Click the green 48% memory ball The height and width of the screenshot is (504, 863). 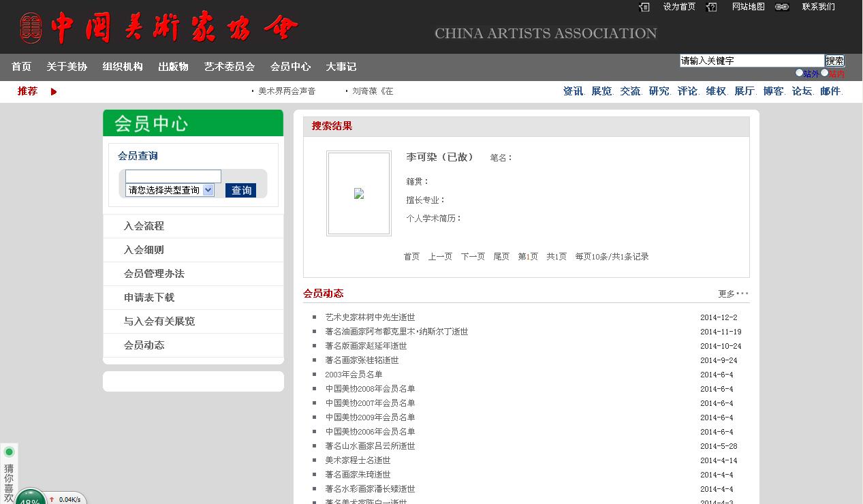point(30,499)
